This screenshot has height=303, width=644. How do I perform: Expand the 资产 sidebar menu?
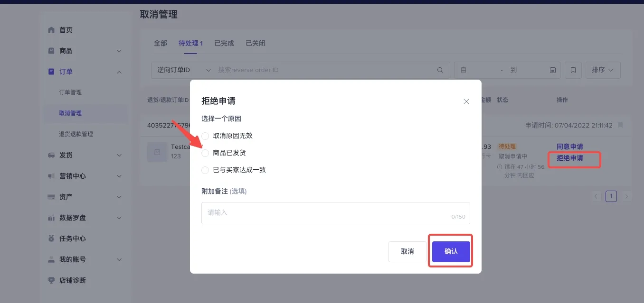pyautogui.click(x=119, y=197)
